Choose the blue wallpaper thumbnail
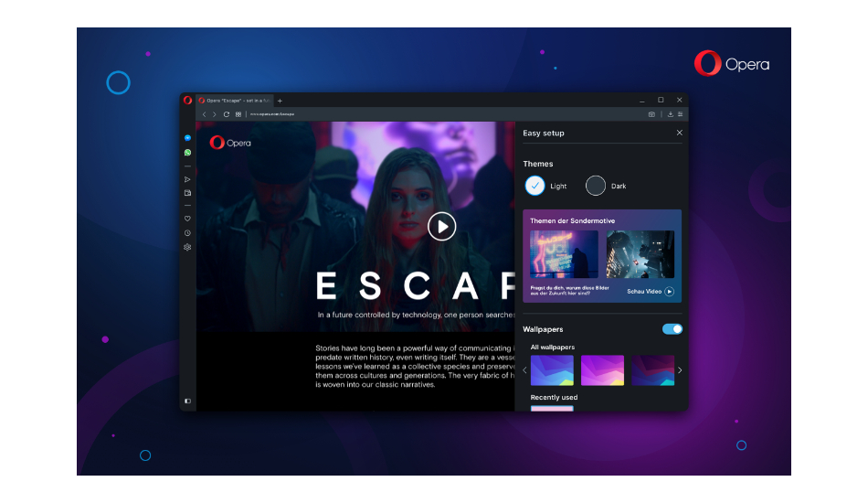Image resolution: width=868 pixels, height=503 pixels. click(552, 370)
